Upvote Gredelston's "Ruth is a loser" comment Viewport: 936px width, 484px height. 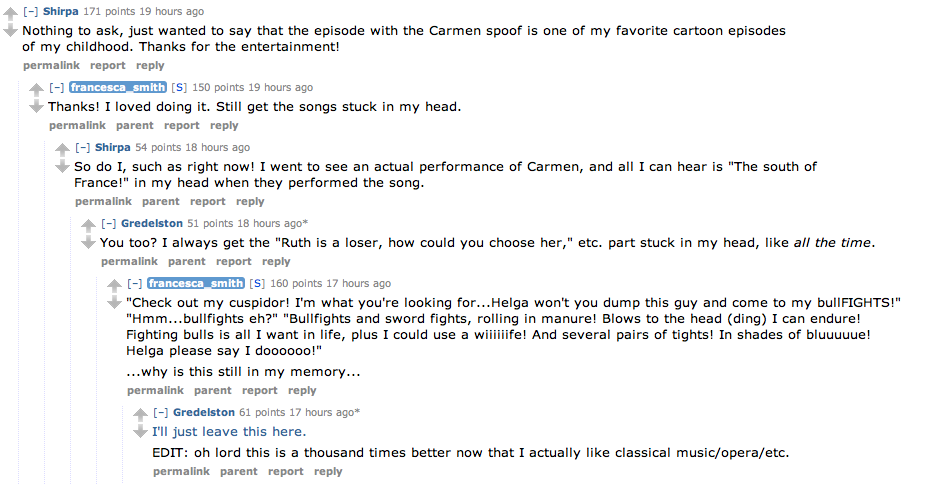point(88,226)
